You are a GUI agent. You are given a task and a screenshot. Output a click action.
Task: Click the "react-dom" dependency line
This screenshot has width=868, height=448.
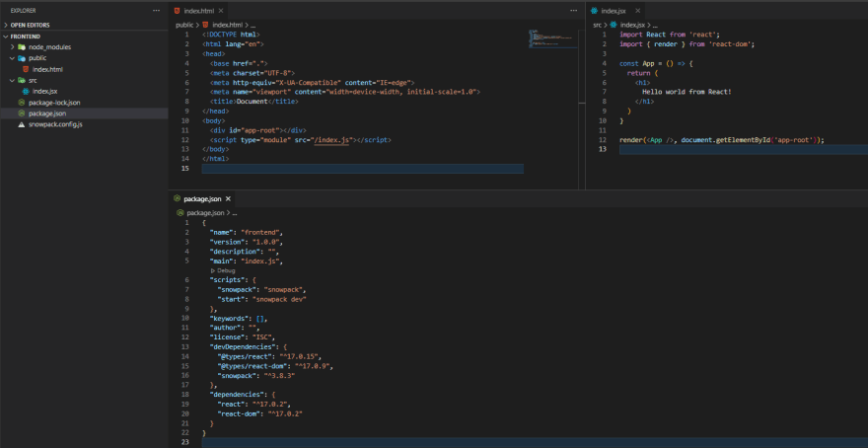point(260,413)
